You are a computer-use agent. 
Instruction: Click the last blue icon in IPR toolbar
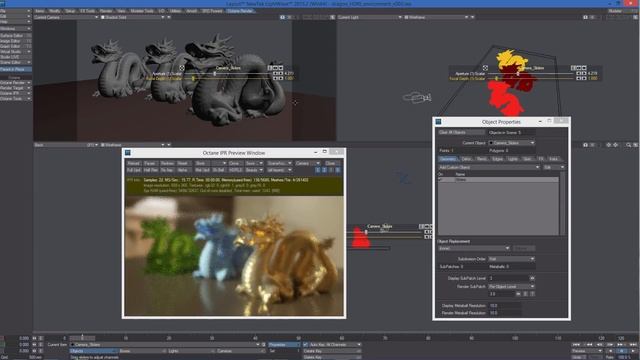pyautogui.click(x=338, y=170)
